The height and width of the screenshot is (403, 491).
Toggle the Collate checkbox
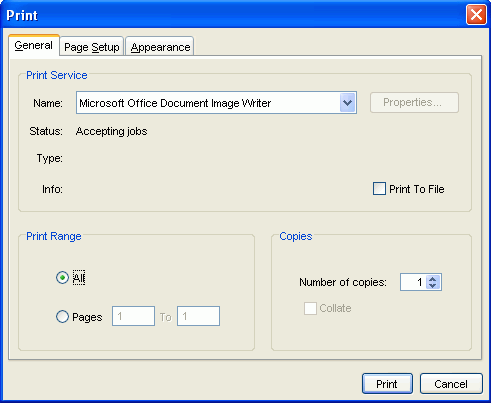pos(310,308)
